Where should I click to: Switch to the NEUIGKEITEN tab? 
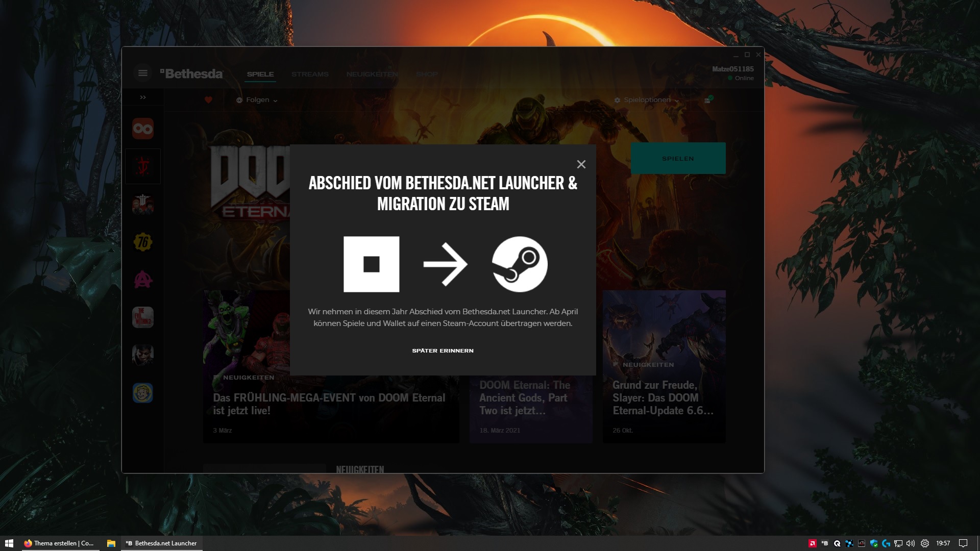[372, 74]
